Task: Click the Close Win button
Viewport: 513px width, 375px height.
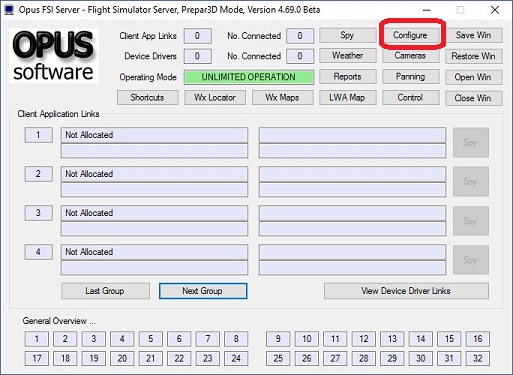Action: (x=473, y=98)
